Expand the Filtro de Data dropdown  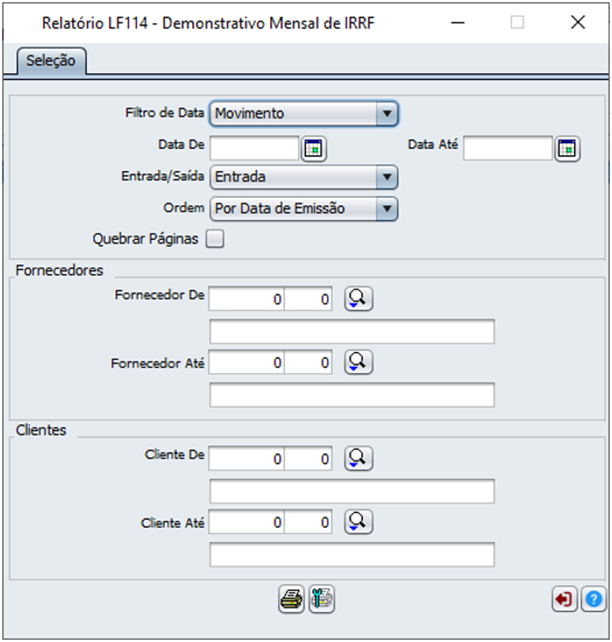pos(387,113)
